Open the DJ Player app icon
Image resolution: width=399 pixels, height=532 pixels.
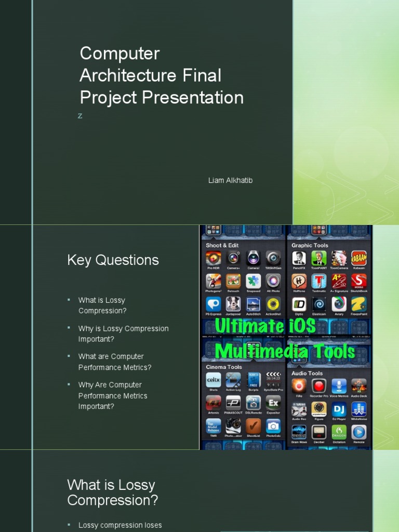(339, 409)
